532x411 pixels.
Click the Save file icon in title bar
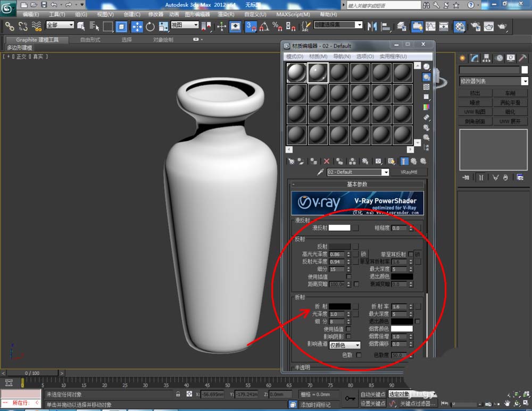[44, 4]
